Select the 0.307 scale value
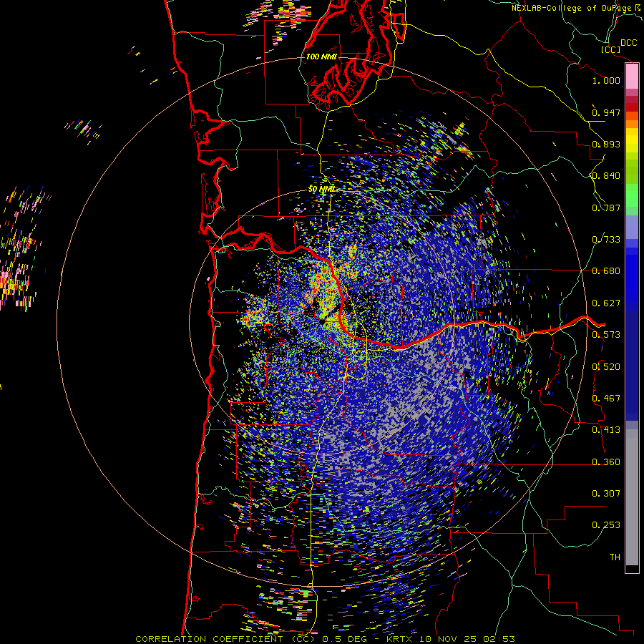644x644 pixels. tap(606, 494)
